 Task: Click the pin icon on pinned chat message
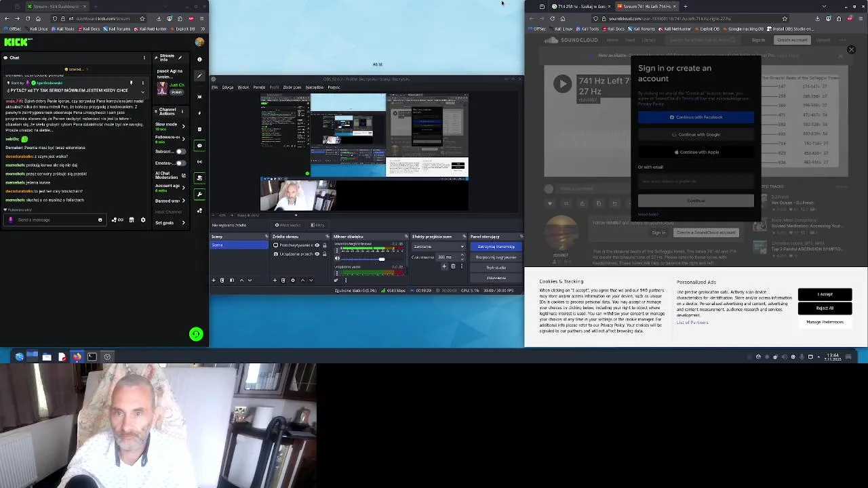(x=132, y=83)
